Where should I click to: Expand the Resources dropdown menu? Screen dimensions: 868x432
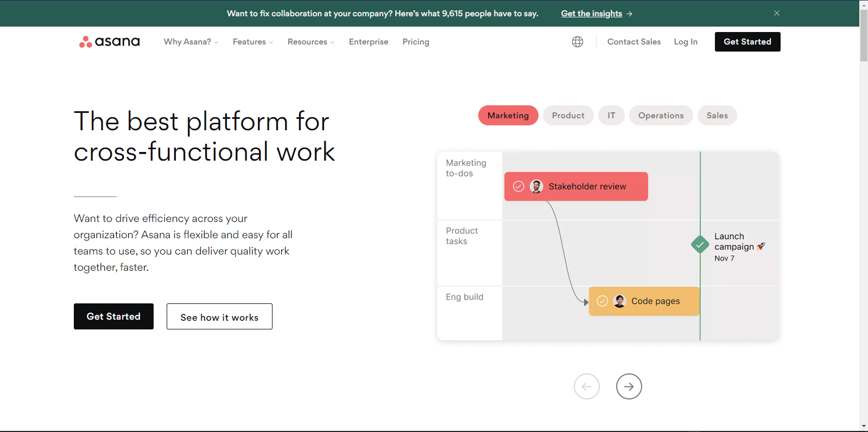311,42
